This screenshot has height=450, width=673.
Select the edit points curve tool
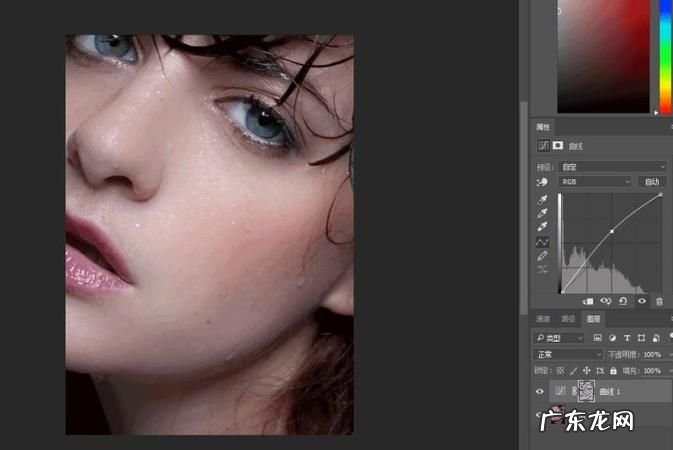tap(542, 242)
